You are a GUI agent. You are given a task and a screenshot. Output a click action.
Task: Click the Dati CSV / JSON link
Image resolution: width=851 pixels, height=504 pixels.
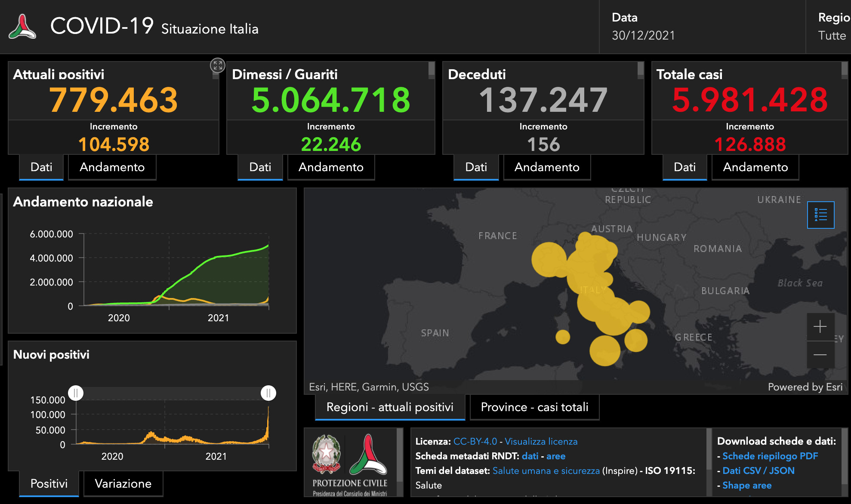click(758, 470)
